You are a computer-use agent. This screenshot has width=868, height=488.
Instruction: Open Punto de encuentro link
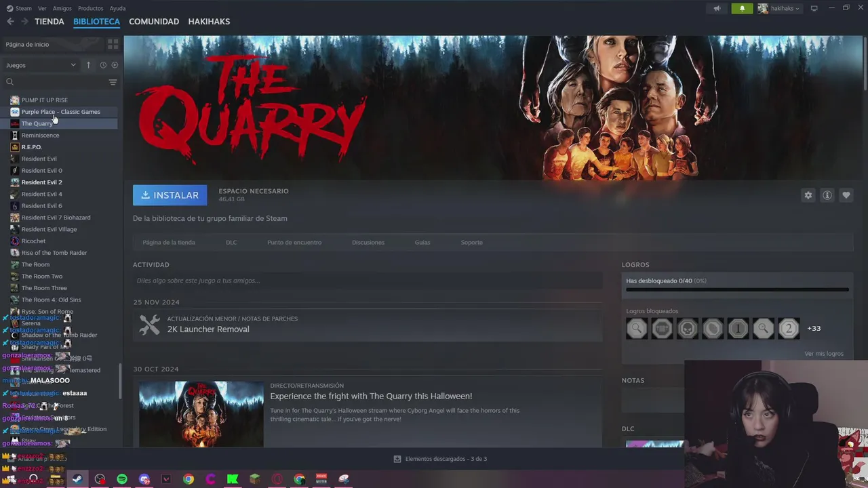click(x=294, y=242)
